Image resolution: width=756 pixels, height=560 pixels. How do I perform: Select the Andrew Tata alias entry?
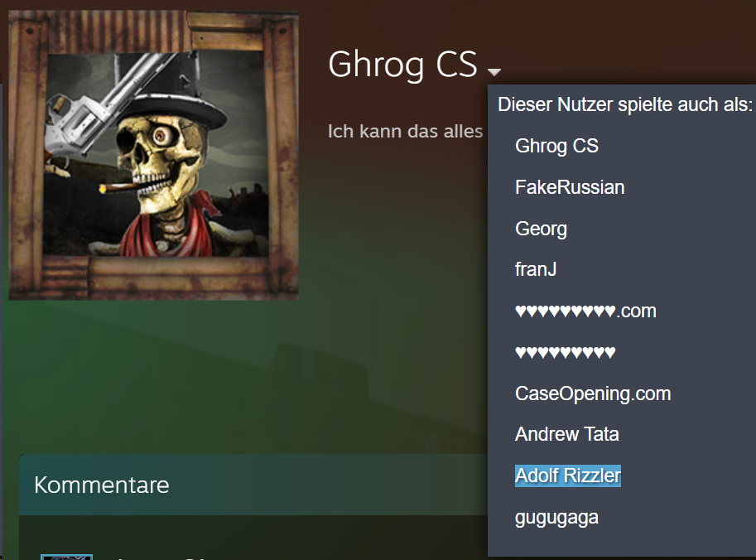567,434
